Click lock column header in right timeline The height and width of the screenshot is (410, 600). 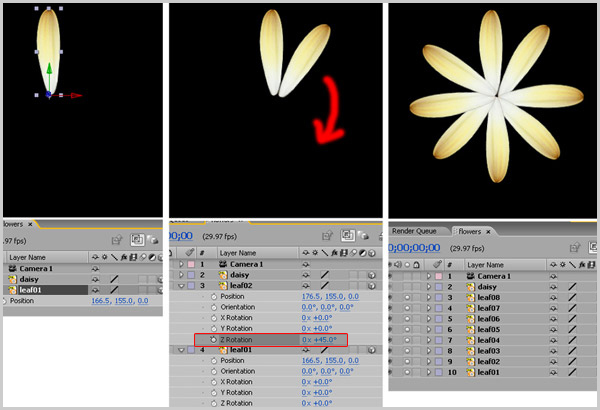(417, 265)
